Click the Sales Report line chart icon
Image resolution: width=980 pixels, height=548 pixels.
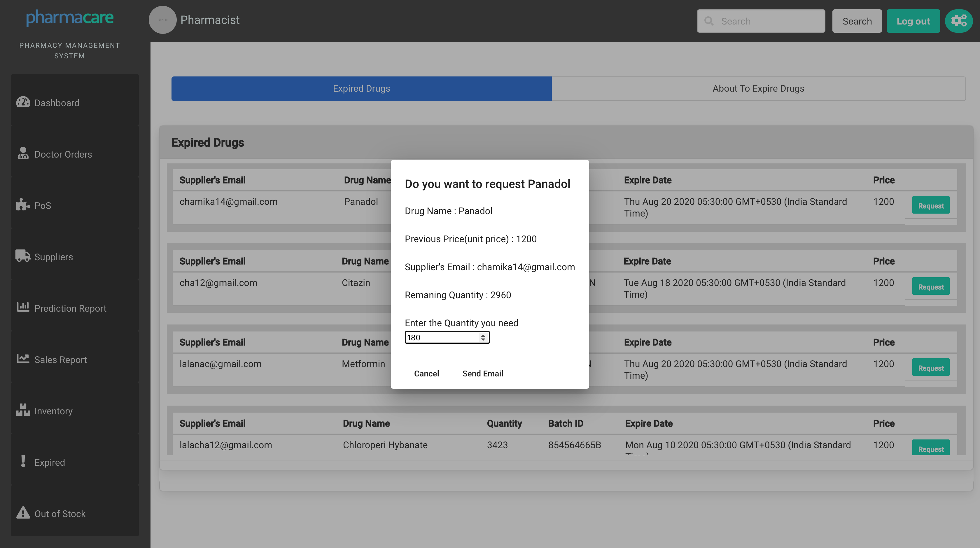(x=23, y=359)
